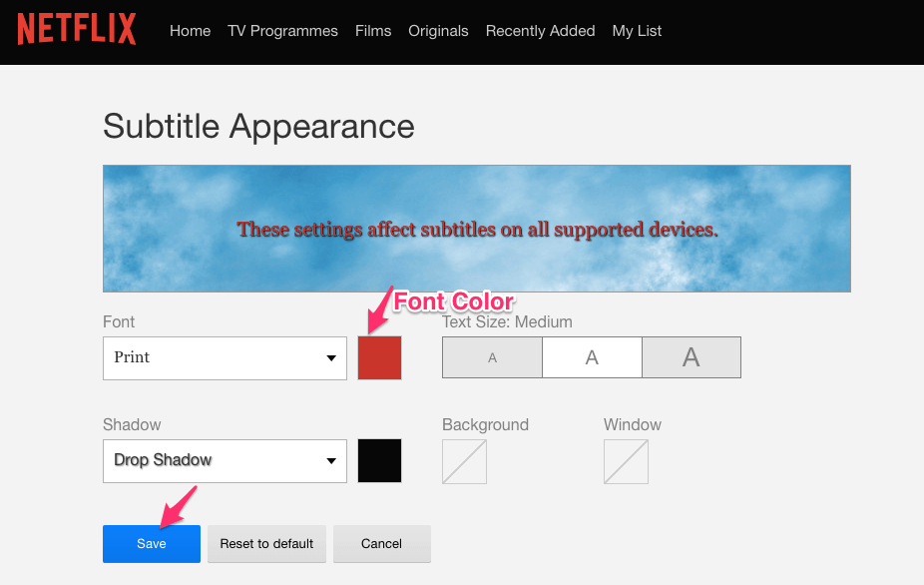Save the subtitle settings
Screen dimensions: 924x585
(x=151, y=543)
